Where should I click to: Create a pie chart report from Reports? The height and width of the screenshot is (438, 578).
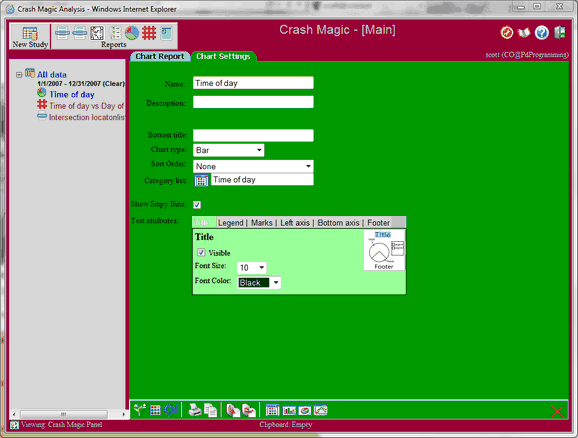pos(132,33)
